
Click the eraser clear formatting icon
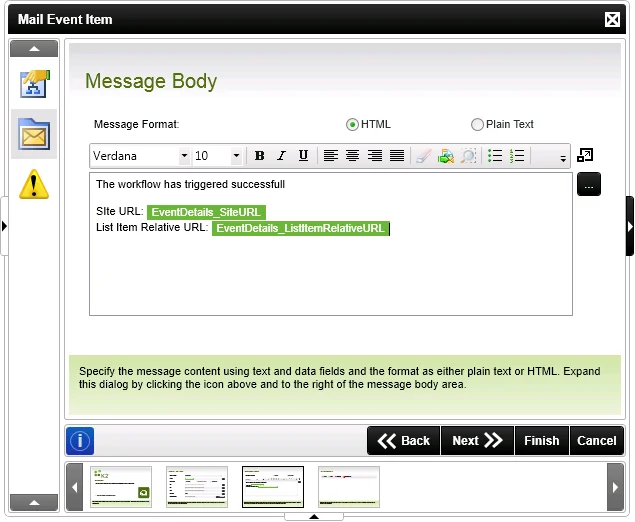click(x=423, y=156)
